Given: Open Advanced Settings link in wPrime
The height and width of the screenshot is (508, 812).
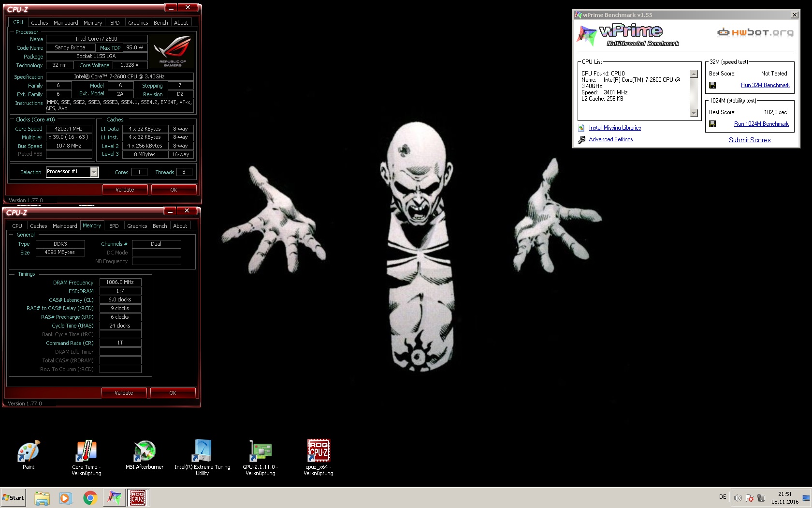Looking at the screenshot, I should tap(611, 139).
